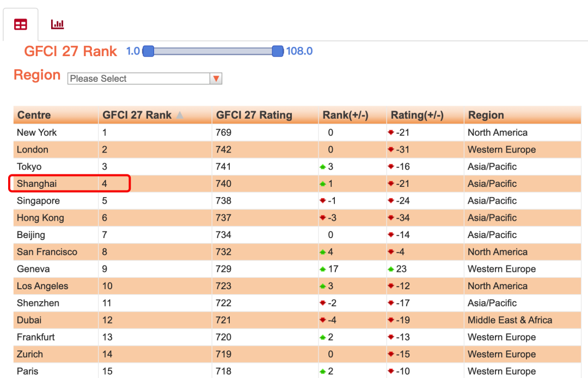Select the Beijing centre cell
Screen dimensions: 588x378
pos(56,235)
